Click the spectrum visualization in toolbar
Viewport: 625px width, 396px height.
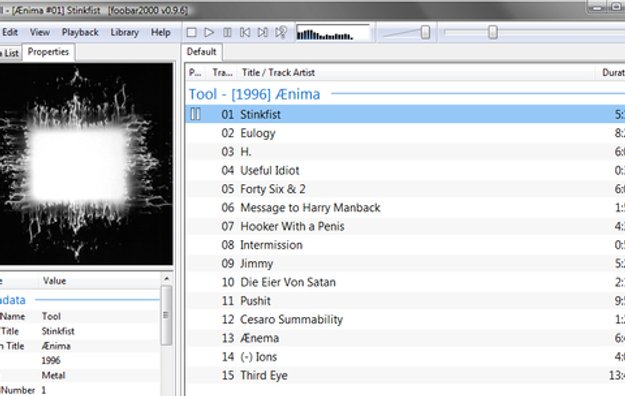pyautogui.click(x=333, y=33)
